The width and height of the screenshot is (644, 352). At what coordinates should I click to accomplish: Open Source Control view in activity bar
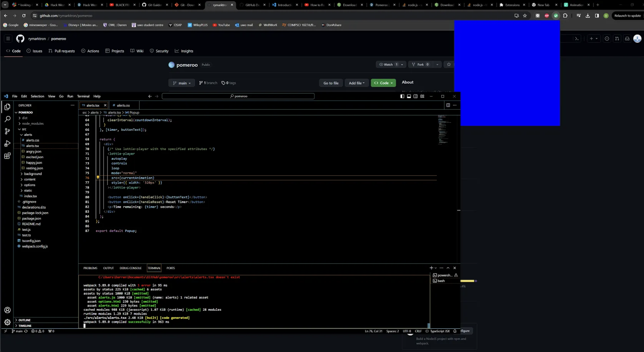coord(7,131)
